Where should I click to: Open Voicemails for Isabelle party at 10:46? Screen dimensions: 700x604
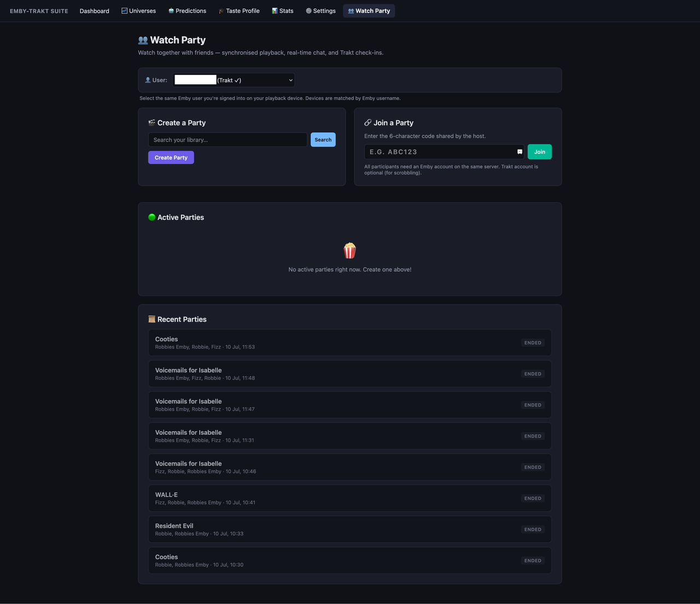pos(350,467)
